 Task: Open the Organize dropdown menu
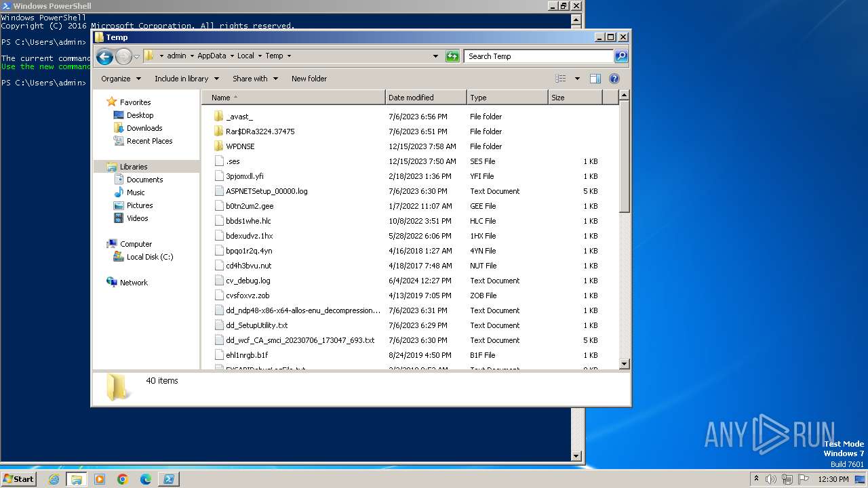tap(121, 79)
